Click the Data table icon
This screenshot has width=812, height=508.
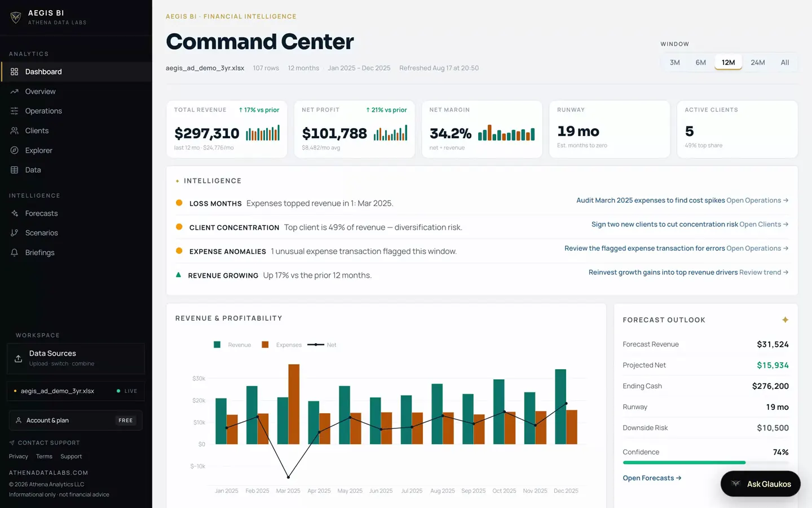[15, 170]
